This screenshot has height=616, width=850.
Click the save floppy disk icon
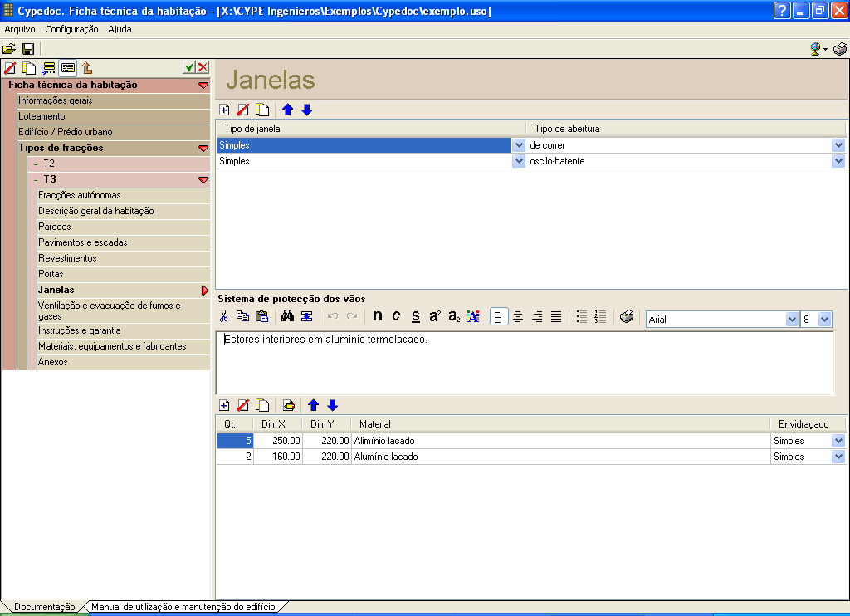(x=27, y=49)
